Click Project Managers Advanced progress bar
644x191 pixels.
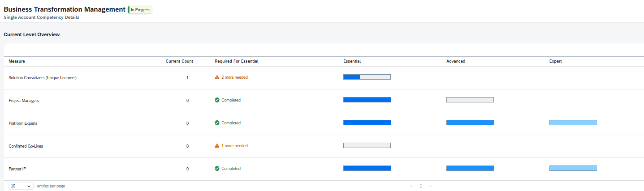(470, 100)
